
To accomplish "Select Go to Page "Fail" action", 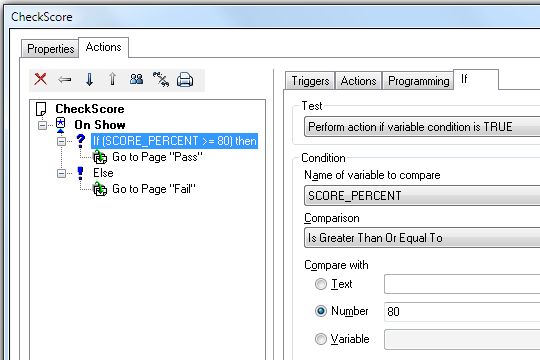I will (x=154, y=189).
